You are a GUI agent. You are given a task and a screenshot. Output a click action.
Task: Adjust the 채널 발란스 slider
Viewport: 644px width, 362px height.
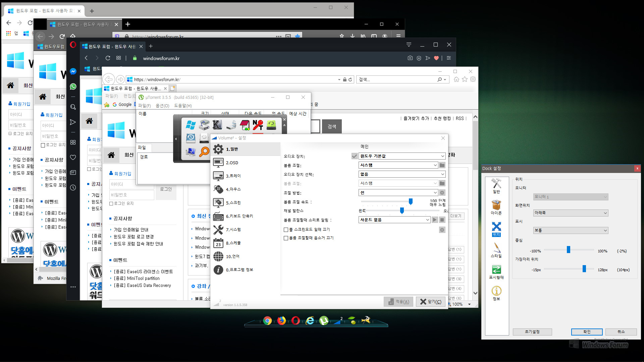[x=402, y=210]
